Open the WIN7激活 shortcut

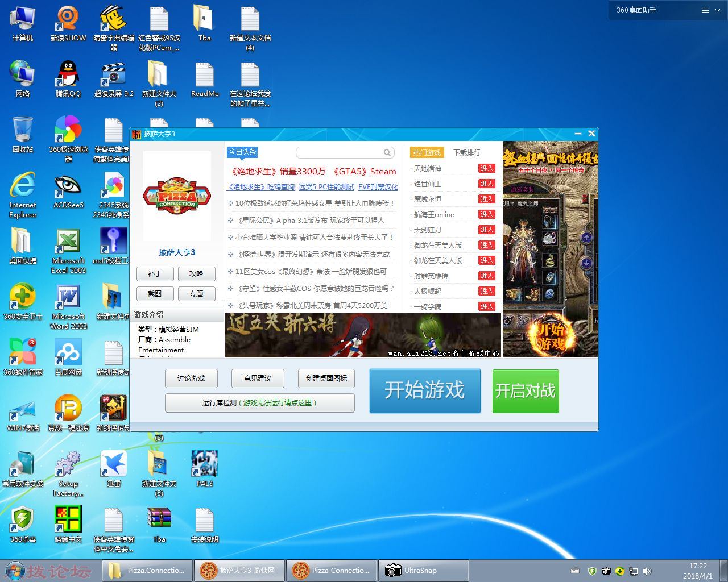click(x=22, y=413)
